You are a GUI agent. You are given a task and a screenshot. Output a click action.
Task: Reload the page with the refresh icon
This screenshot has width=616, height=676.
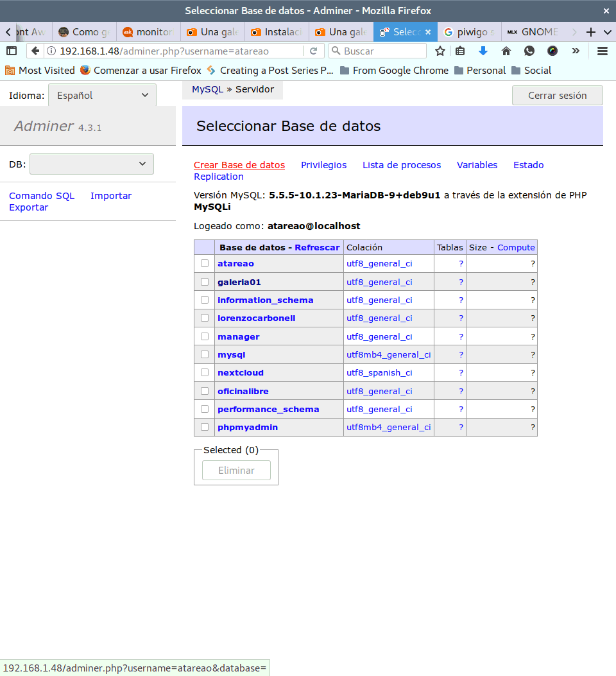pos(314,51)
